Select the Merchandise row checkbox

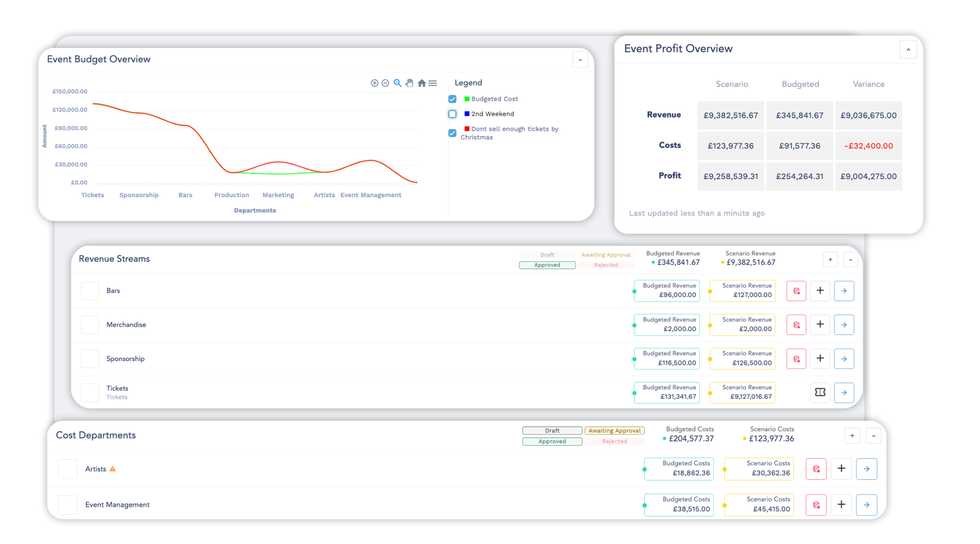(x=89, y=324)
